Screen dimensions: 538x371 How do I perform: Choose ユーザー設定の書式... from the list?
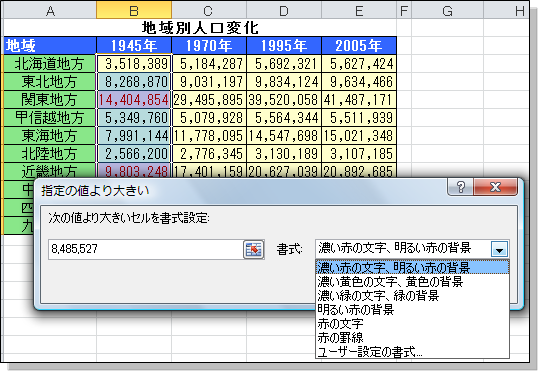coord(412,352)
